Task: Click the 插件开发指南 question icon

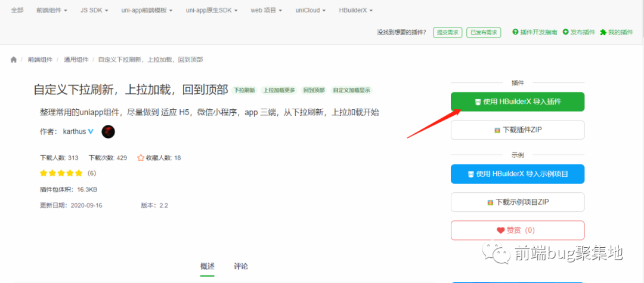Action: [x=515, y=32]
